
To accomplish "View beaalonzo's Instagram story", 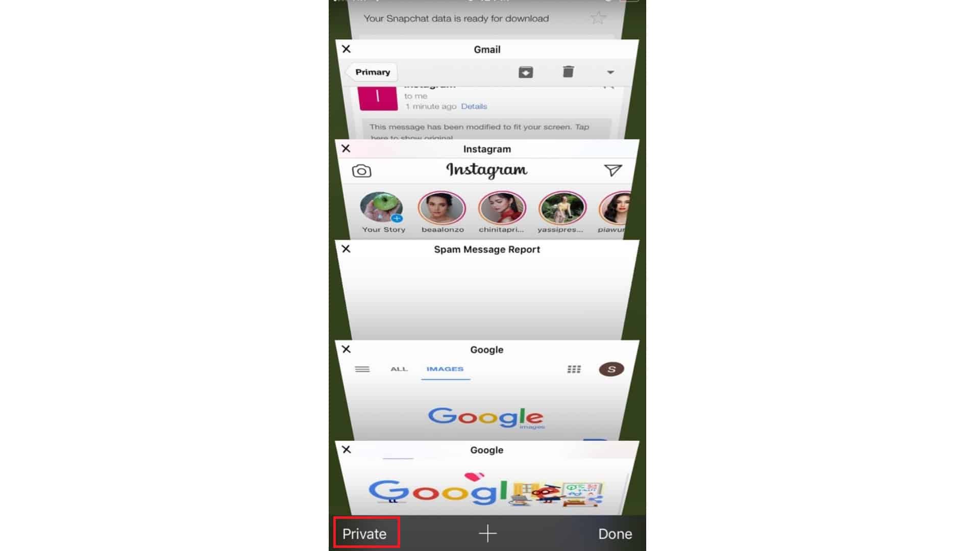I will (x=442, y=207).
